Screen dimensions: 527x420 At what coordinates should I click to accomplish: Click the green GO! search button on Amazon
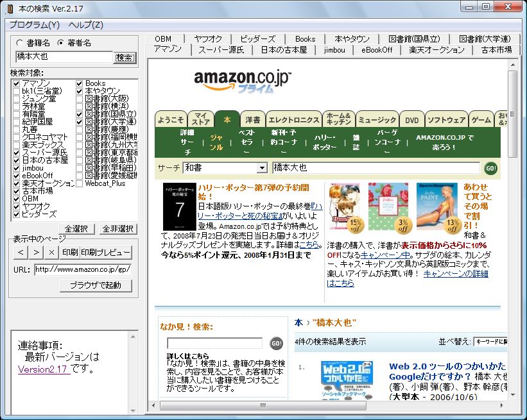pos(490,168)
